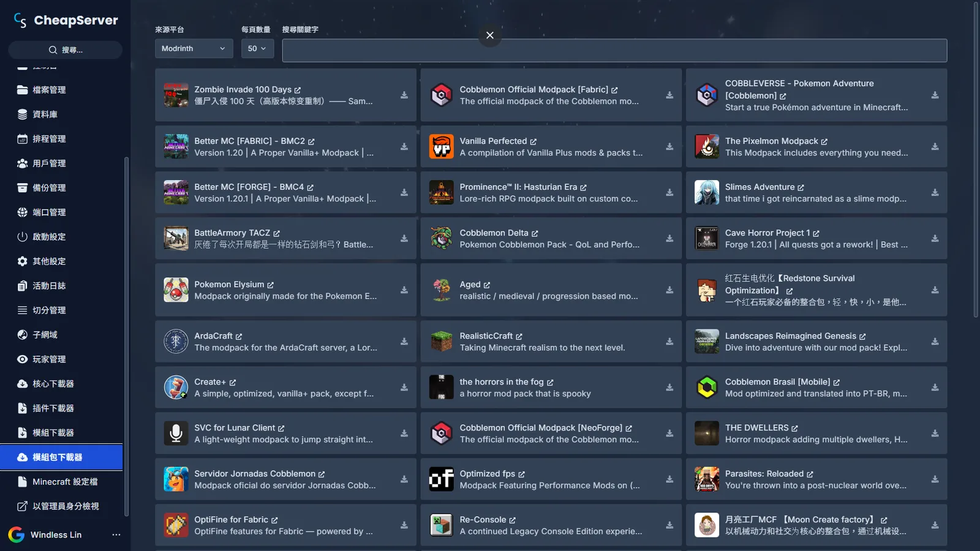Download the Slimes Adventure modpack
This screenshot has width=980, height=551.
tap(935, 193)
